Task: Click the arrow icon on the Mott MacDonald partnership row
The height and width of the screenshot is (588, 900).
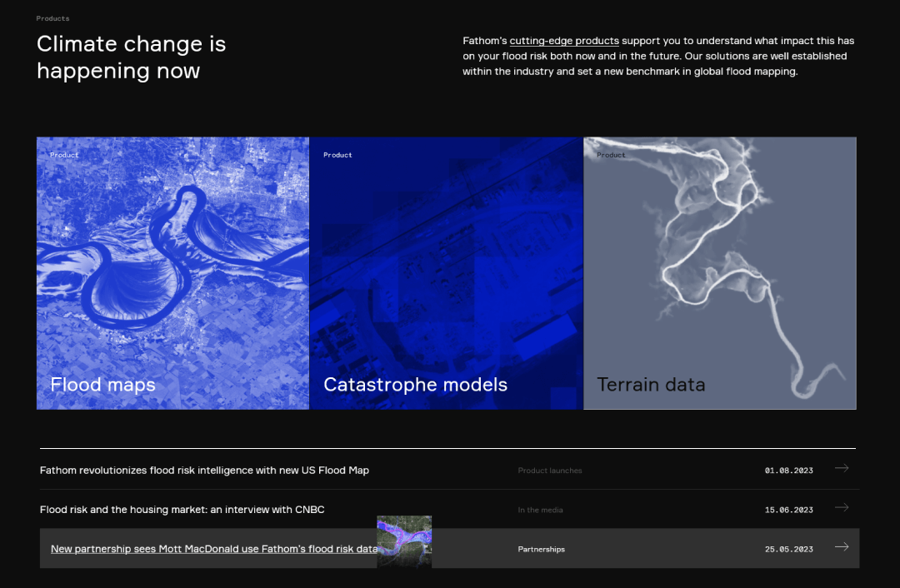Action: click(x=842, y=546)
